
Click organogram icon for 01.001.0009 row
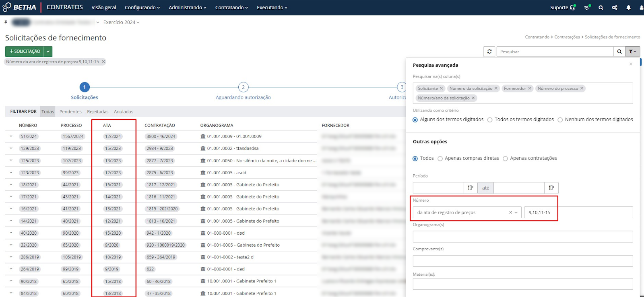click(203, 136)
